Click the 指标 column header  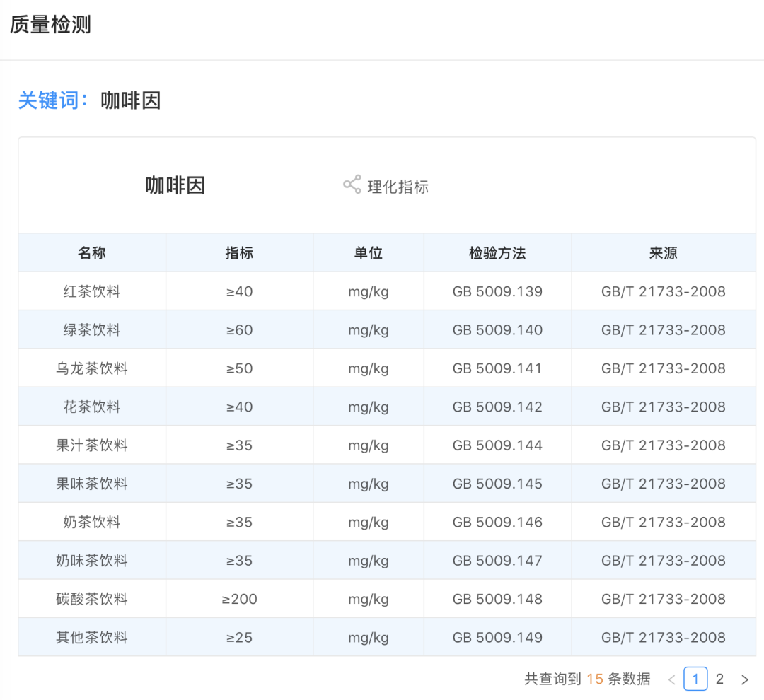tap(239, 253)
